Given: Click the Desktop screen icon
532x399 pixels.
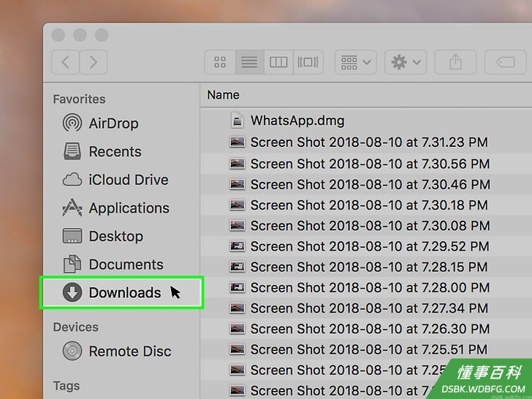Looking at the screenshot, I should [x=72, y=236].
